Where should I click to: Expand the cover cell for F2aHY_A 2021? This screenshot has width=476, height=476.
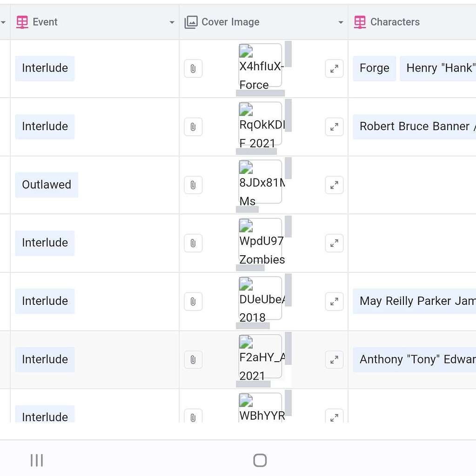pos(334,360)
